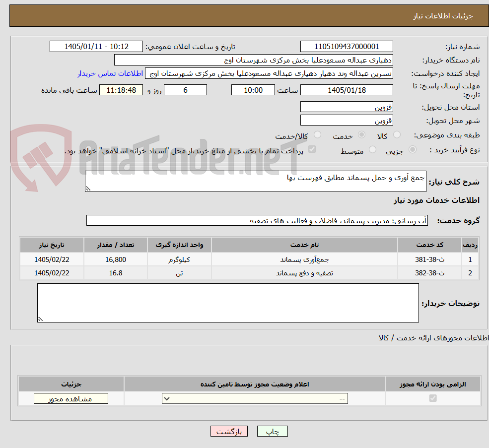Screen dimensions: 489x448
Task: Click the الزامی بودن ارائه مجوز header
Action: (x=433, y=384)
